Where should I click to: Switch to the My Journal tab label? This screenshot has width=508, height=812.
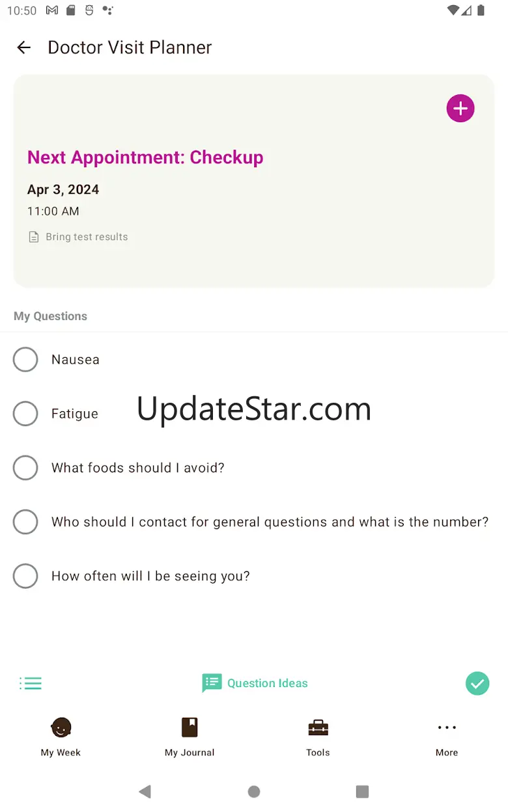(x=190, y=753)
